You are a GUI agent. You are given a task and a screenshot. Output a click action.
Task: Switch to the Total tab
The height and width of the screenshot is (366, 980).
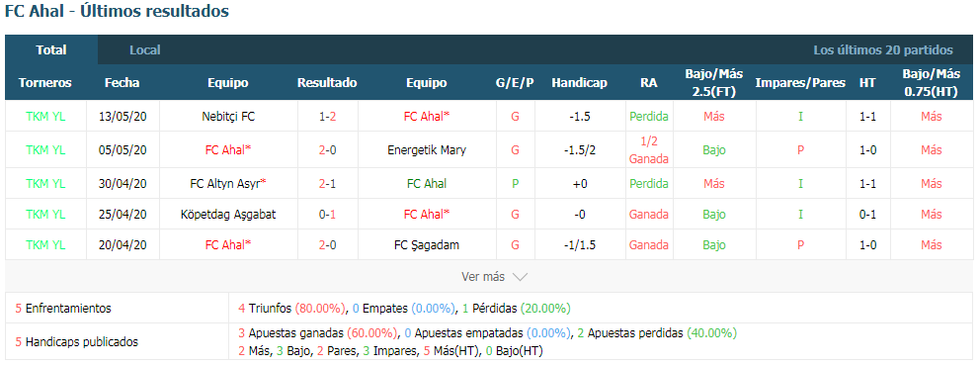[51, 50]
